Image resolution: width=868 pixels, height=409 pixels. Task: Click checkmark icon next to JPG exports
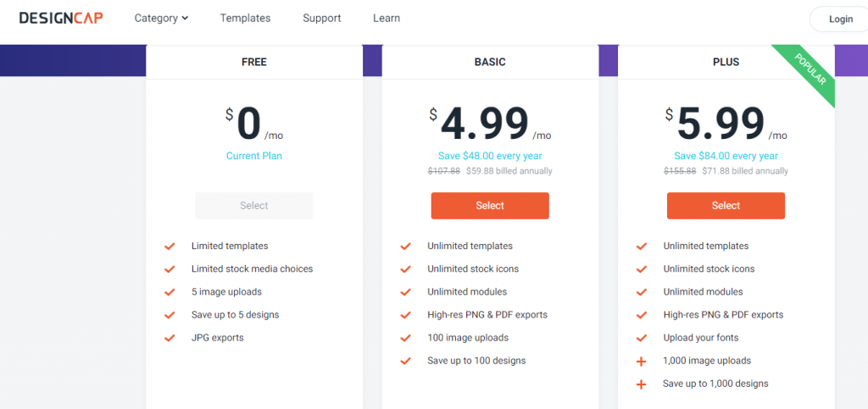[x=170, y=338]
